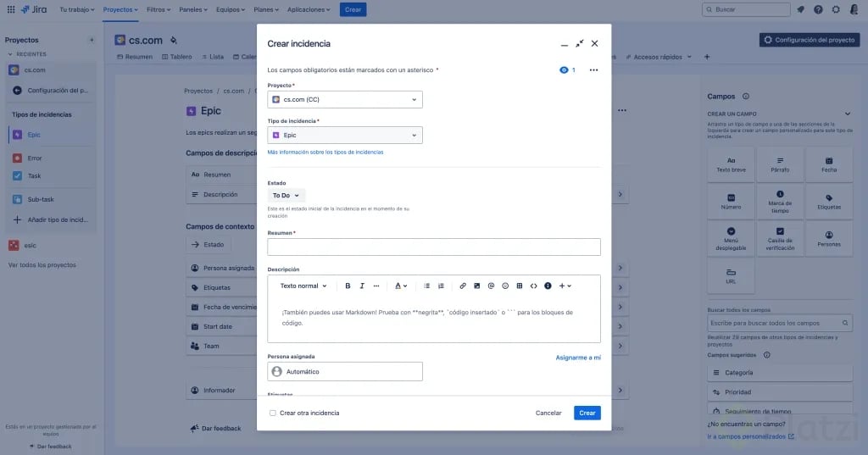Click Añadir tipo de incidencia
Screen dimensions: 868x455
pyautogui.click(x=51, y=219)
